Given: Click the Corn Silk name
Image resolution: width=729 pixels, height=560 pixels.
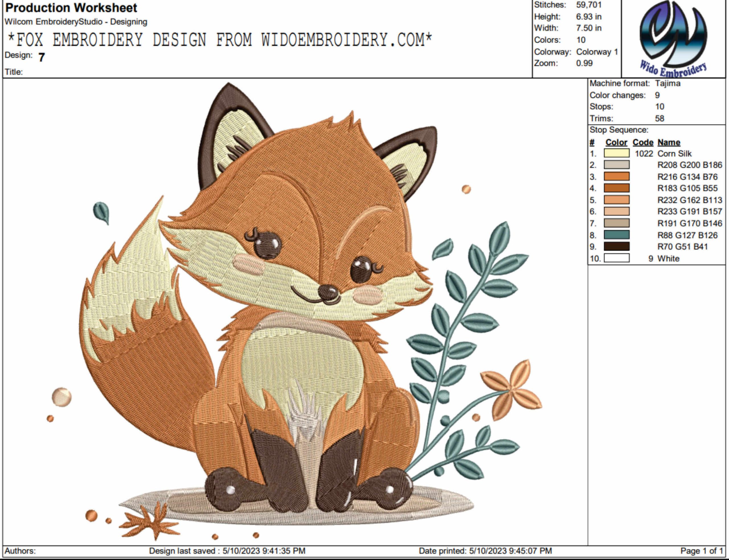Looking at the screenshot, I should click(x=674, y=154).
